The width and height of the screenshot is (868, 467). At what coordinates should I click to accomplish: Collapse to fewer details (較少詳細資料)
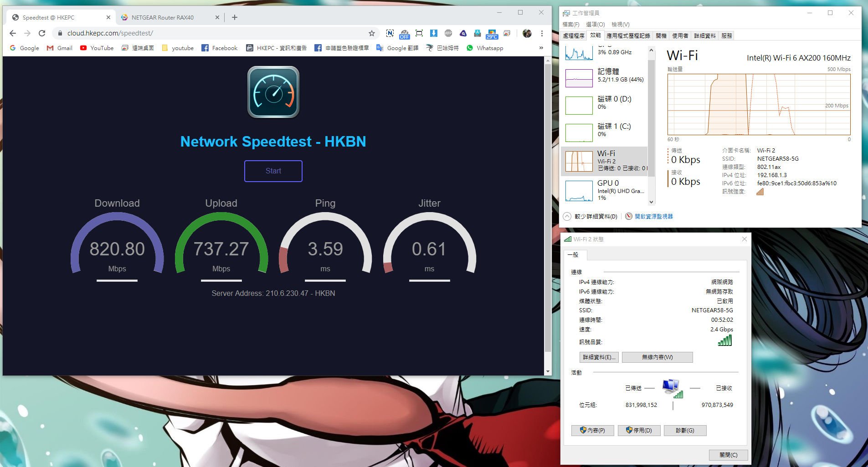[x=591, y=217]
